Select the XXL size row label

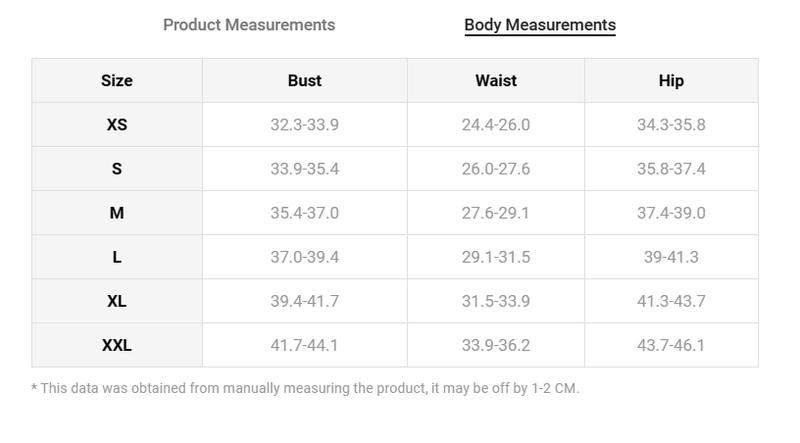coord(117,346)
